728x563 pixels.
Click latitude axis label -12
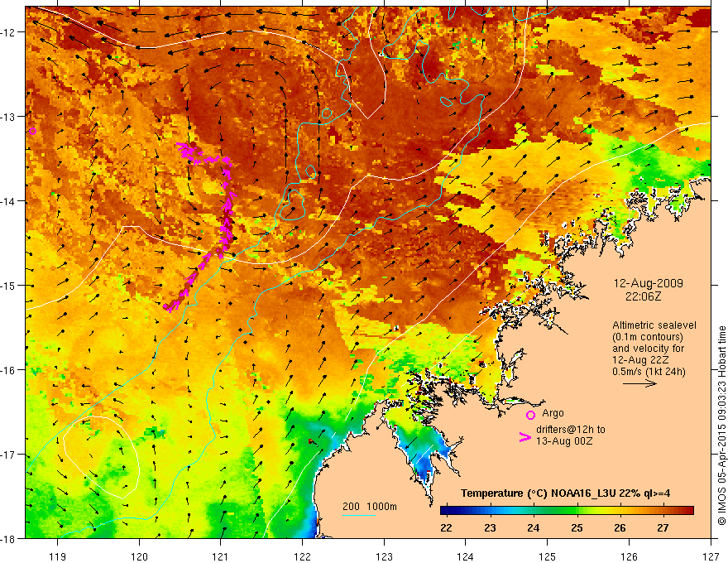pos(7,32)
